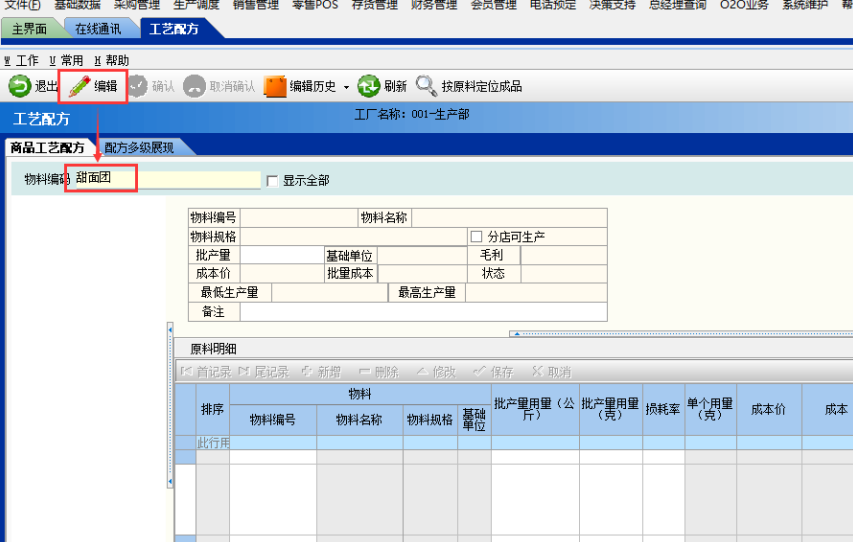Viewport: 853px width, 542px height.
Task: Click the 物料名称 input field
Action: pyautogui.click(x=509, y=218)
